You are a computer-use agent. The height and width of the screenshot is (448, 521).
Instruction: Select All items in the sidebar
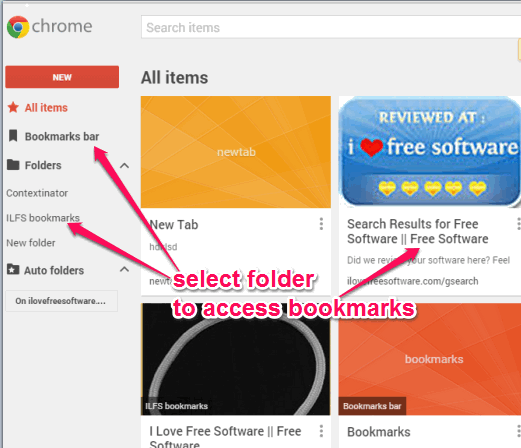46,108
